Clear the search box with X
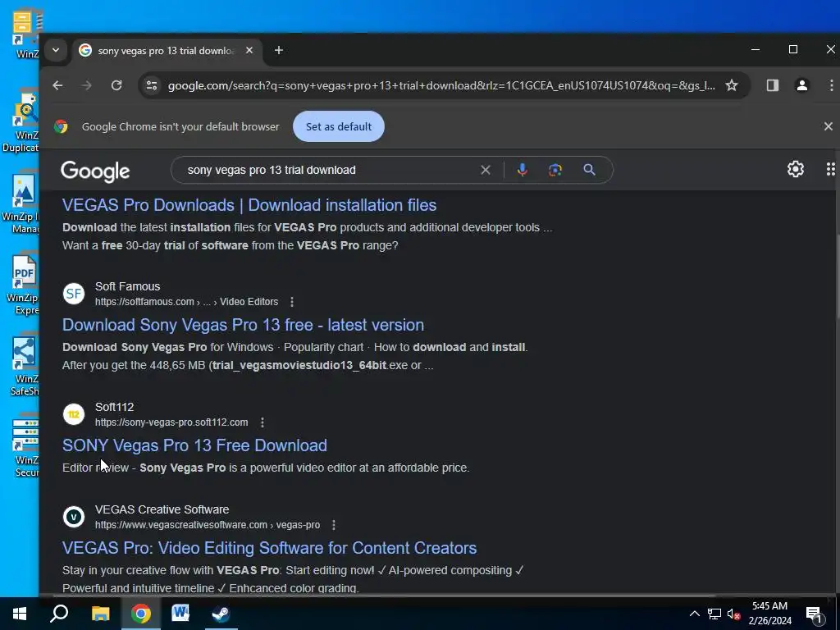840x630 pixels. 486,170
